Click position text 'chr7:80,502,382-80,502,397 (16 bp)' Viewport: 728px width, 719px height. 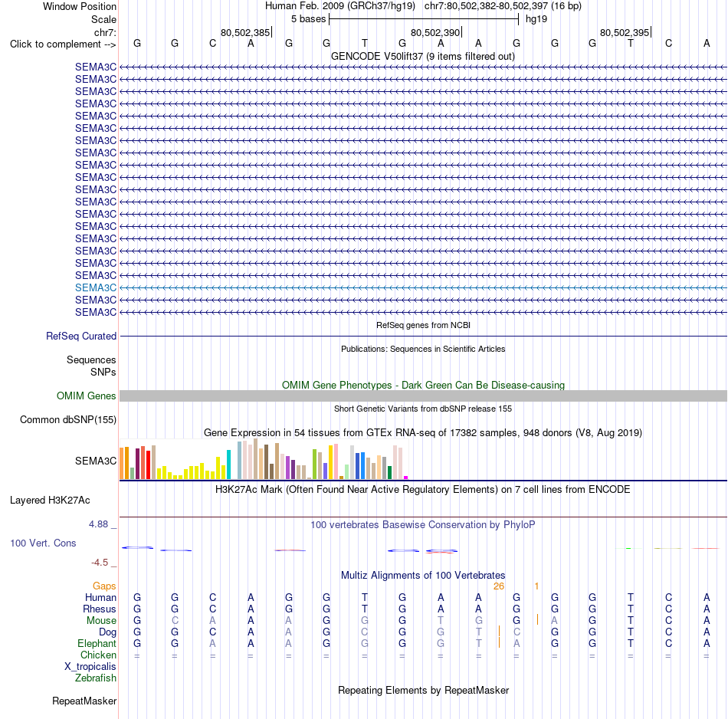click(503, 6)
